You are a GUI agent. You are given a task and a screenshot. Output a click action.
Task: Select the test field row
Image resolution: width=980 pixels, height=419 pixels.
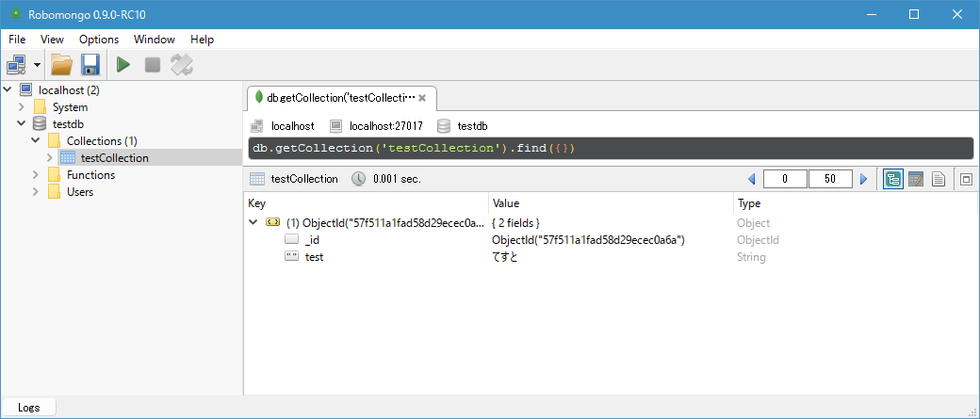click(610, 257)
